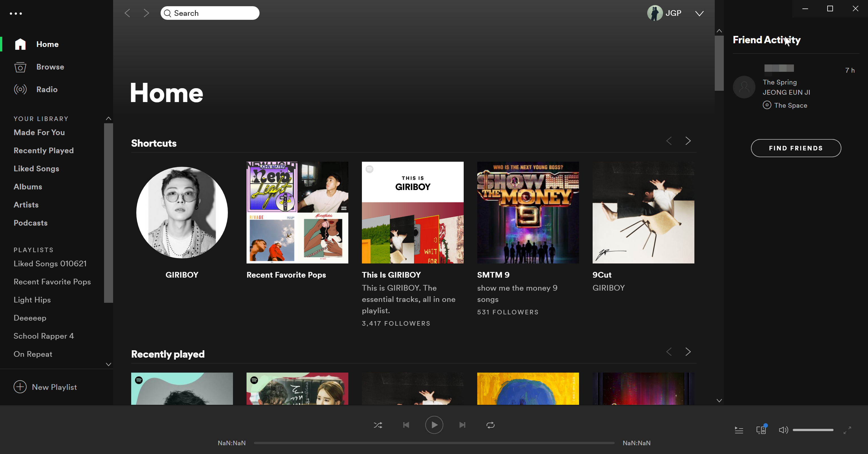Go to previous track

(x=406, y=425)
